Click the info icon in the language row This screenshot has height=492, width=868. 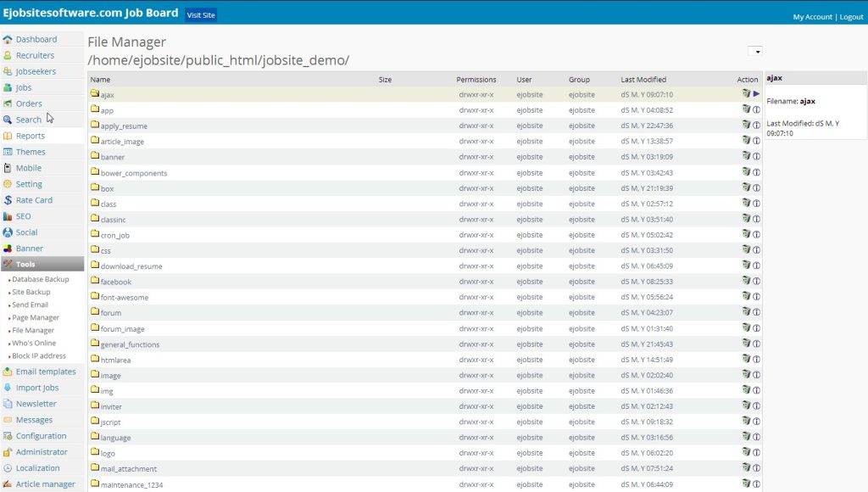click(x=756, y=437)
